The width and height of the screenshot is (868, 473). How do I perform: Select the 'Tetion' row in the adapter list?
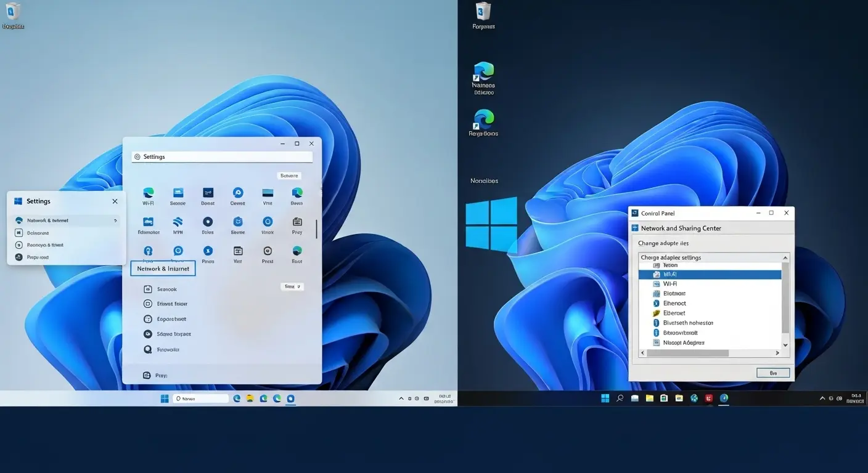(x=710, y=265)
